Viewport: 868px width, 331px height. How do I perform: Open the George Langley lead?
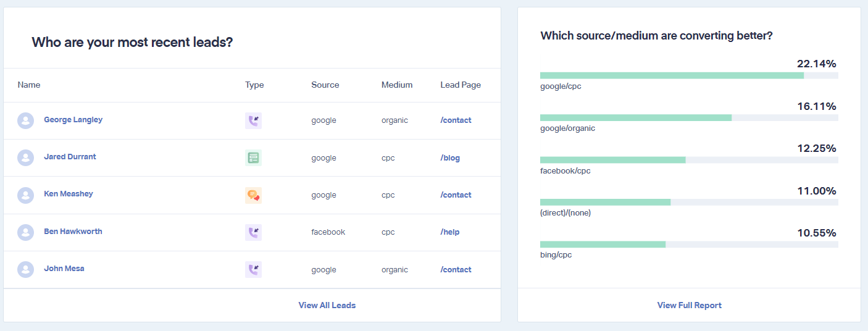point(73,120)
